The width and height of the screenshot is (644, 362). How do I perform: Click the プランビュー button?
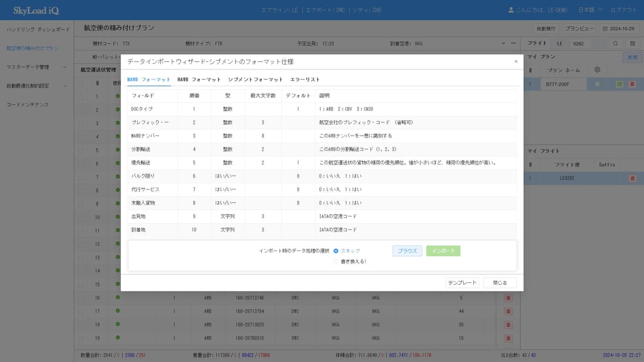coord(580,28)
